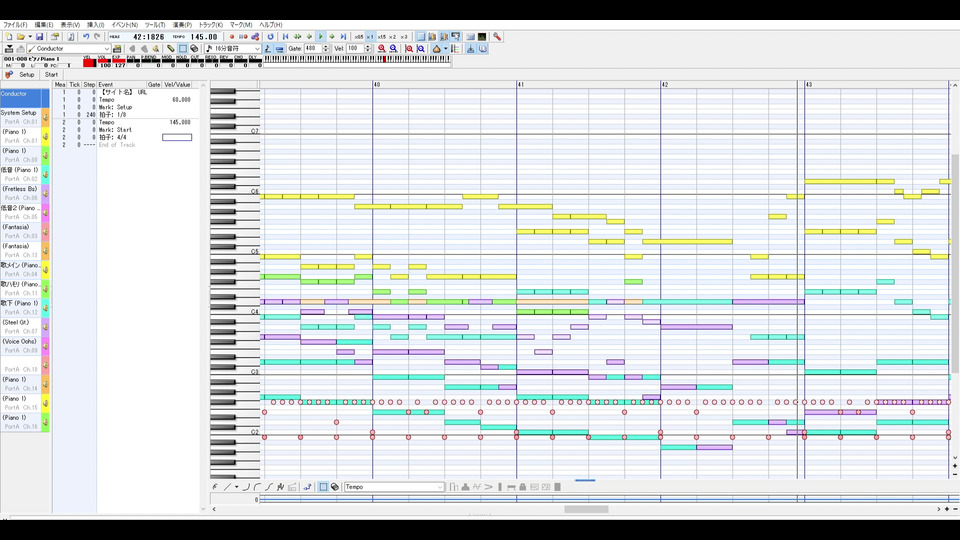Jump to the Setup mark
This screenshot has width=960, height=540.
(26, 75)
